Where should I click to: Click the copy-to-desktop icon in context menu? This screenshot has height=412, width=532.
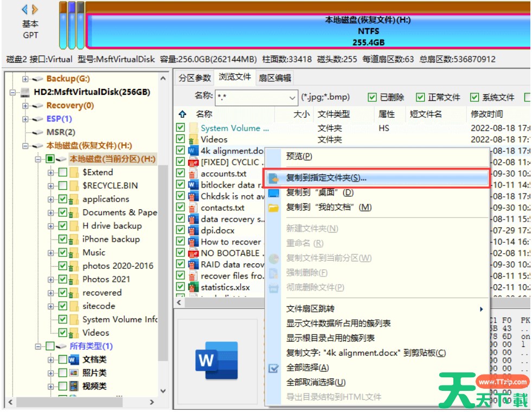tap(273, 193)
